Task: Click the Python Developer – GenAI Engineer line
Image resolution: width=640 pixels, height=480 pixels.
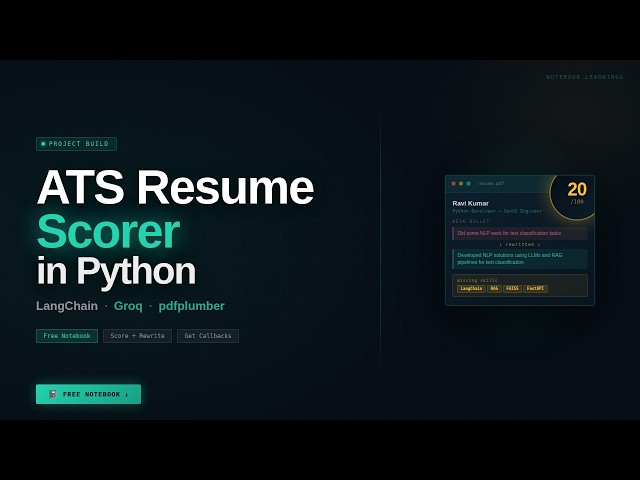Action: (497, 211)
